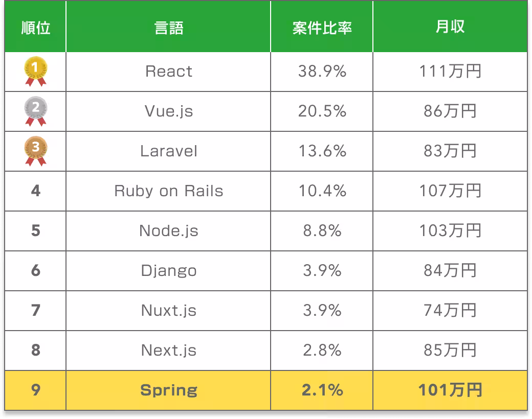Click the Laravel language cell
The height and width of the screenshot is (419, 532).
pyautogui.click(x=168, y=151)
